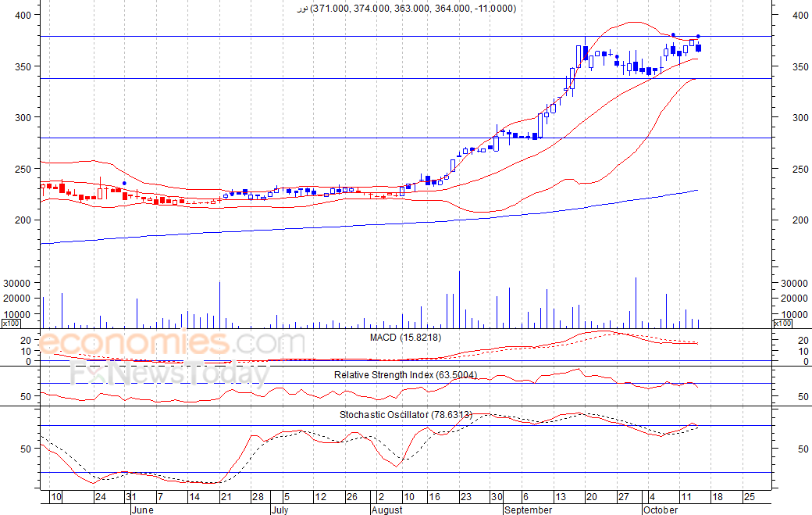The height and width of the screenshot is (515, 812).
Task: Click the tallest volume bar near August 23
Action: point(459,299)
